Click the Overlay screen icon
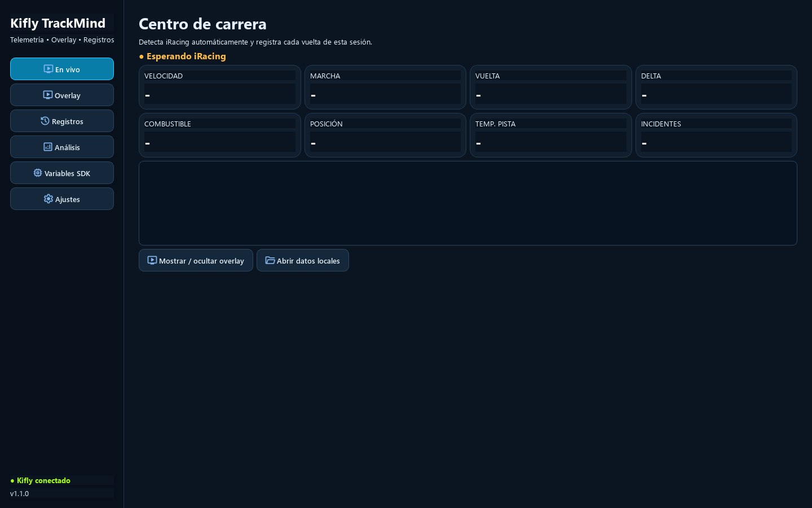 48,95
